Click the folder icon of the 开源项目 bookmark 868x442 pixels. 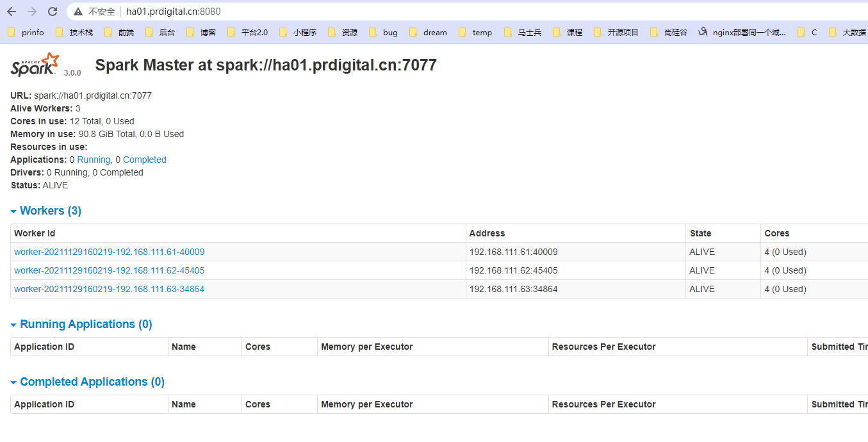pyautogui.click(x=598, y=32)
